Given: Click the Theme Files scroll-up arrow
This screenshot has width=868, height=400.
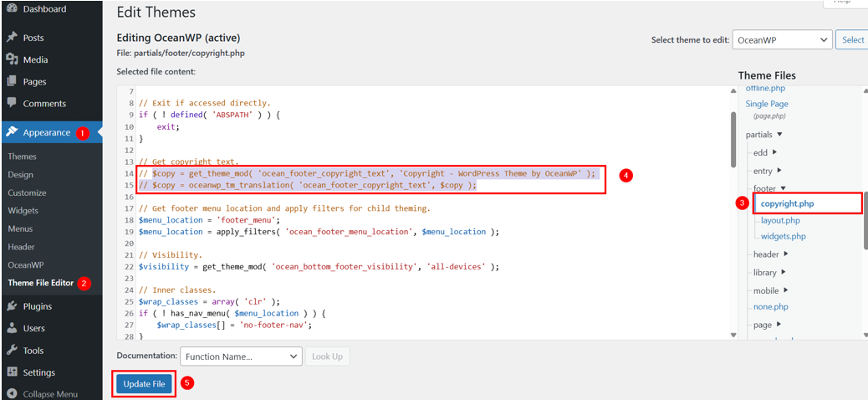Looking at the screenshot, I should coord(865,90).
